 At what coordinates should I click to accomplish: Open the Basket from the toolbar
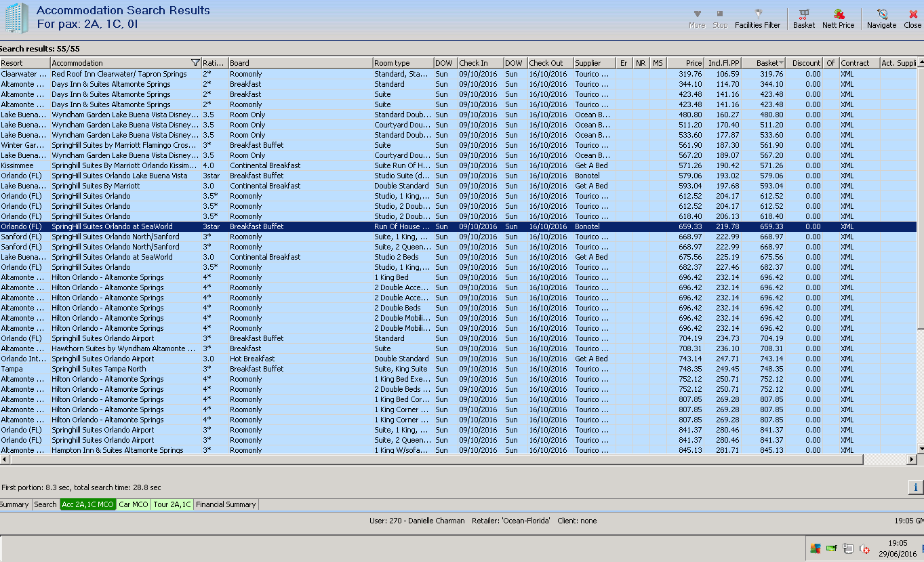coord(804,18)
